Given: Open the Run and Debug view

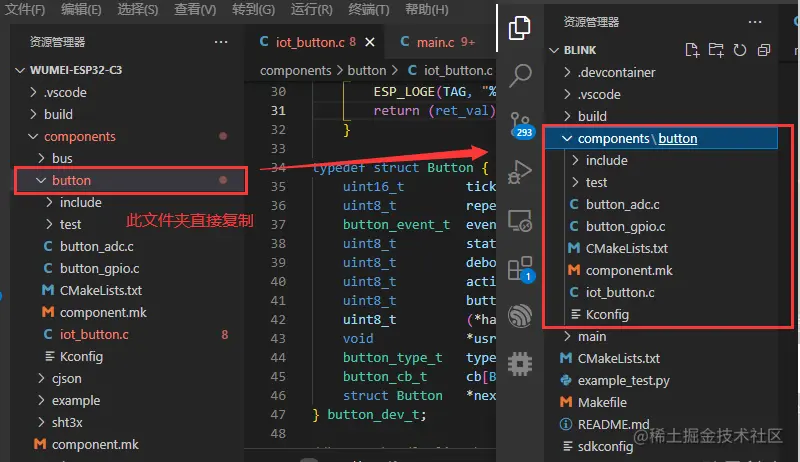Looking at the screenshot, I should click(520, 172).
